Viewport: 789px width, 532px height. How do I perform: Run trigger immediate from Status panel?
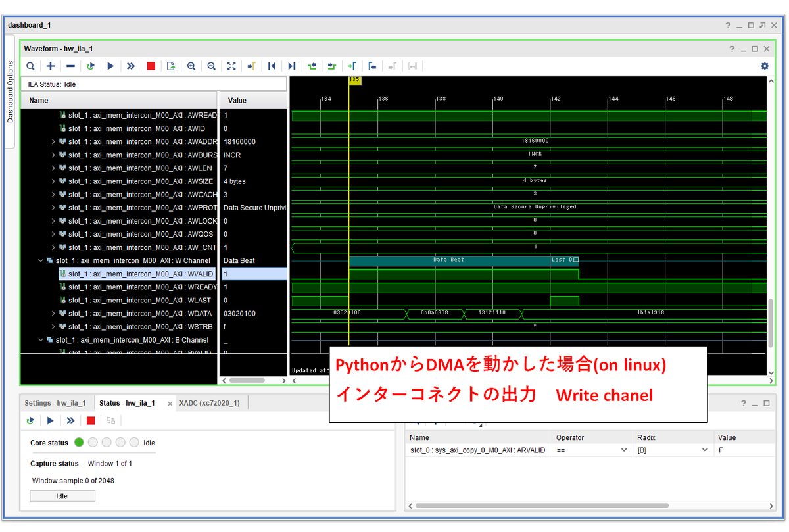(x=70, y=420)
